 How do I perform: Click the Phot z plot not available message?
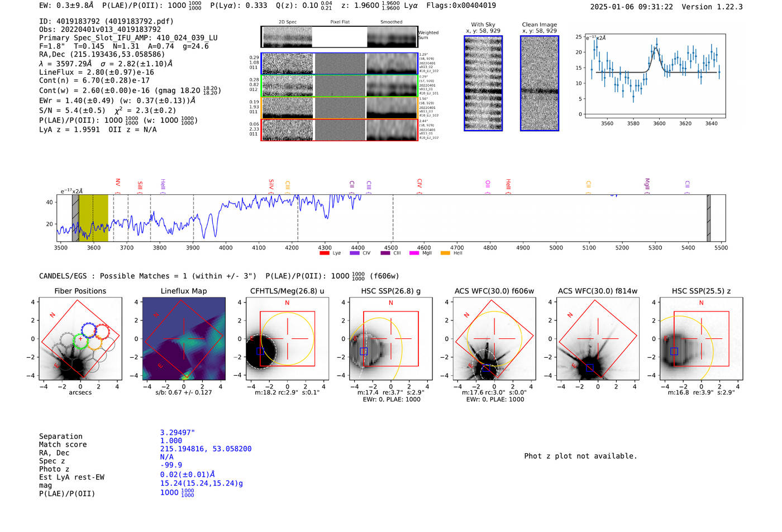[x=580, y=456]
